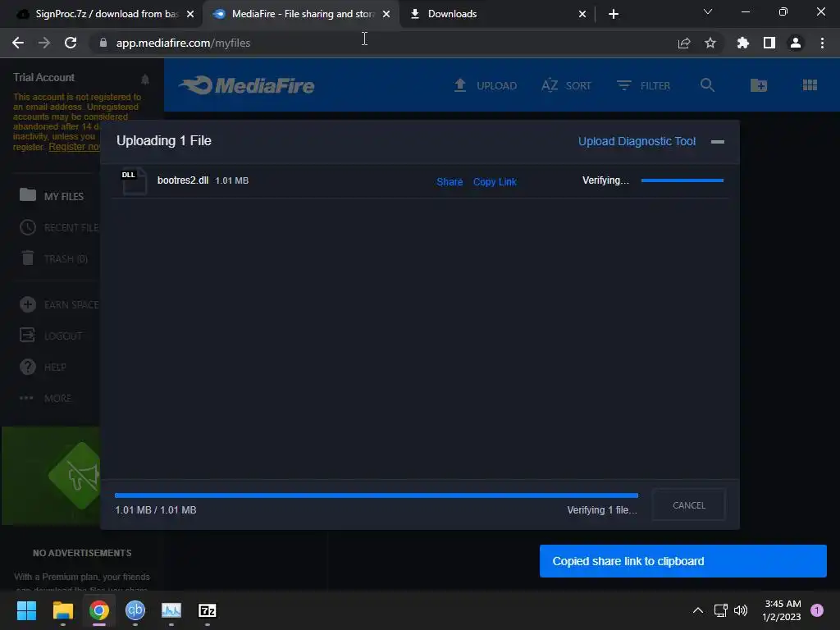Expand More options in sidebar
840x630 pixels.
[45, 398]
